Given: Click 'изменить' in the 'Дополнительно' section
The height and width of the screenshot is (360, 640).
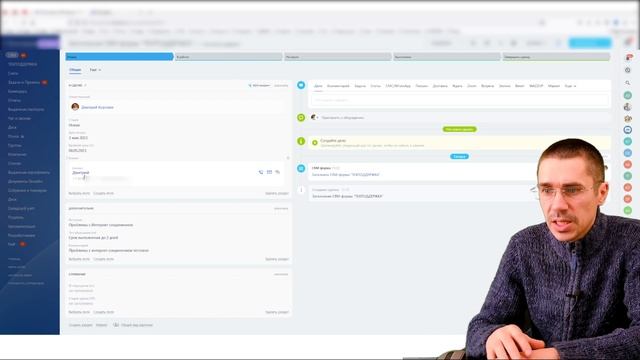Looking at the screenshot, I should tap(281, 209).
